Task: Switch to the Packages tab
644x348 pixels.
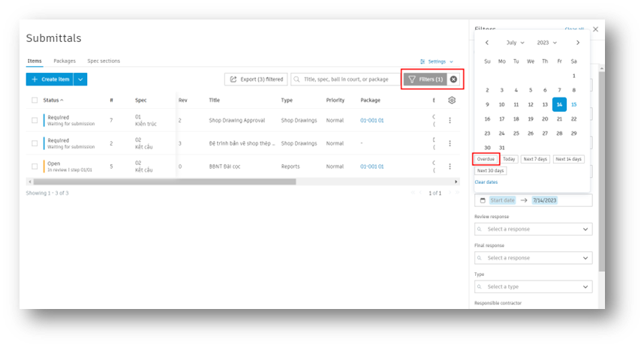Action: pyautogui.click(x=65, y=61)
